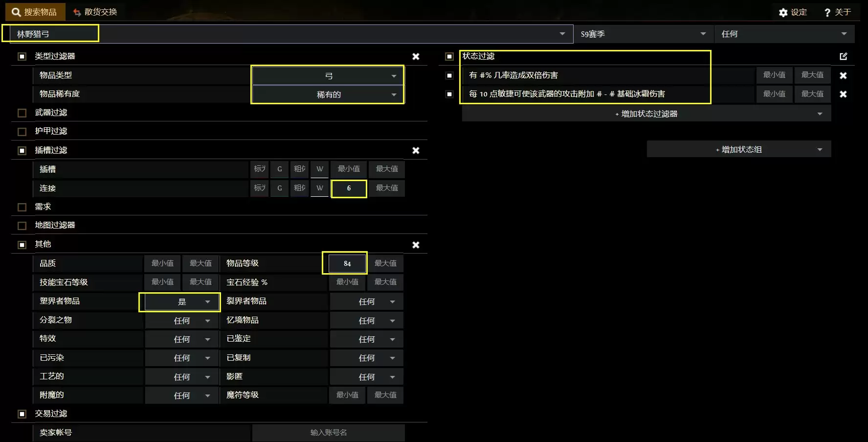Enable the 地图过滤器 checkbox
868x442 pixels.
click(x=22, y=226)
